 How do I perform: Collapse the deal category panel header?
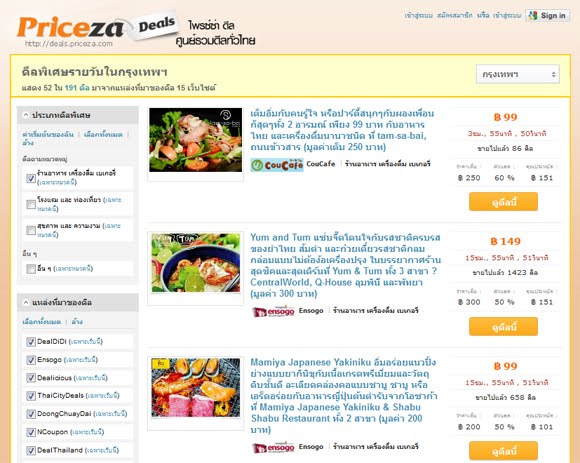(78, 115)
